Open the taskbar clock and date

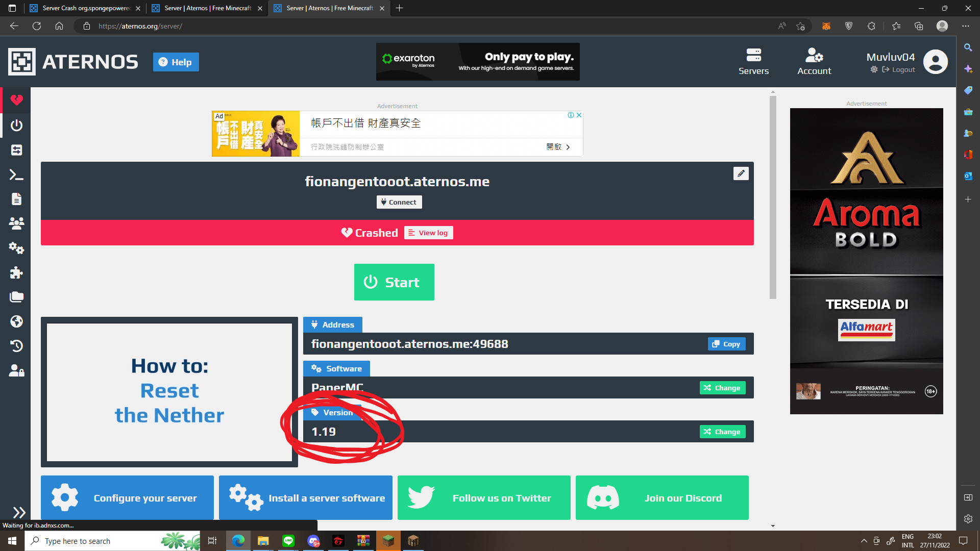click(x=935, y=541)
